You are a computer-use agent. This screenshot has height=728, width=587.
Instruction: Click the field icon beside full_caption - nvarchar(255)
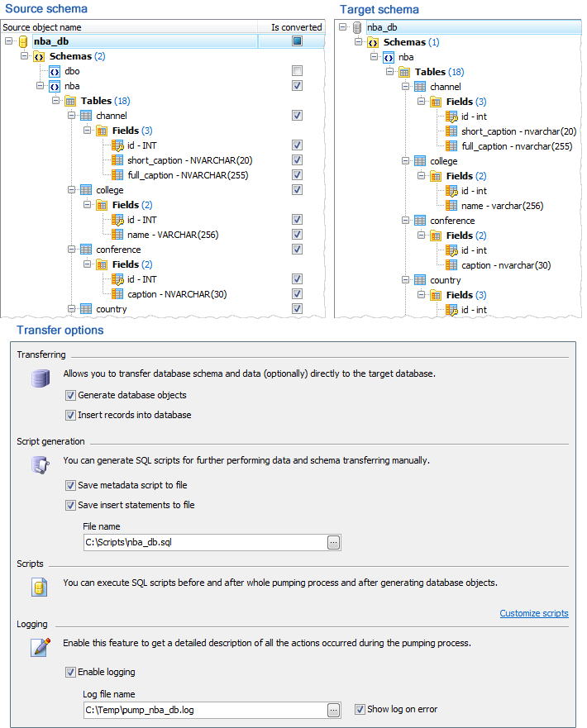click(451, 146)
